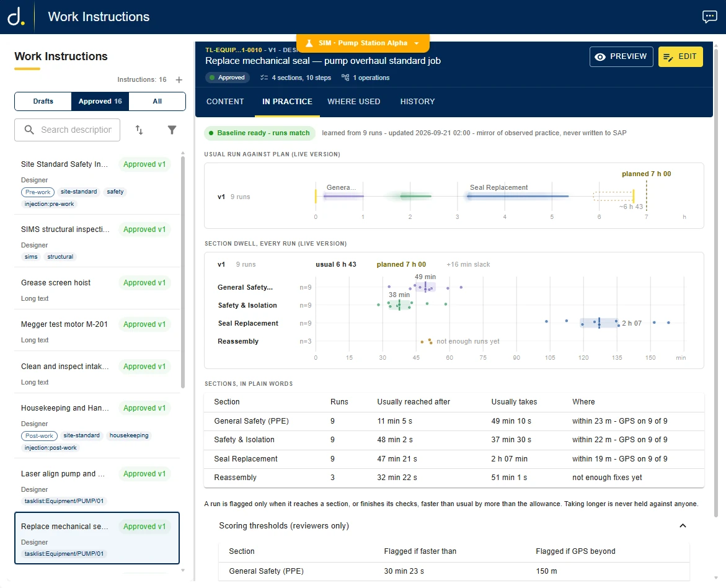The height and width of the screenshot is (588, 726).
Task: Open the SIM - Pump Station Alpha dropdown
Action: pyautogui.click(x=363, y=43)
